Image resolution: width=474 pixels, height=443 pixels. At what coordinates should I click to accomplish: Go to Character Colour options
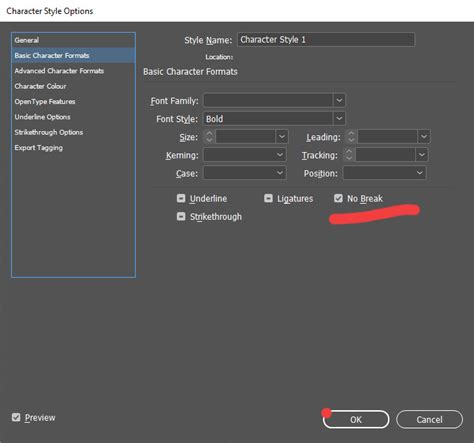73,86
